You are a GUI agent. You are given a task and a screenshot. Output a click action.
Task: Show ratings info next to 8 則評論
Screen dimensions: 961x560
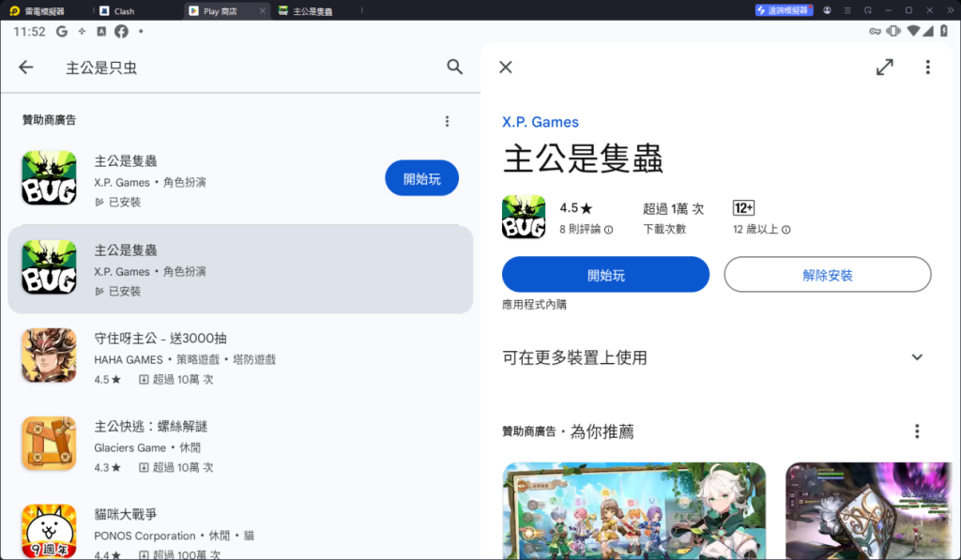pos(608,230)
